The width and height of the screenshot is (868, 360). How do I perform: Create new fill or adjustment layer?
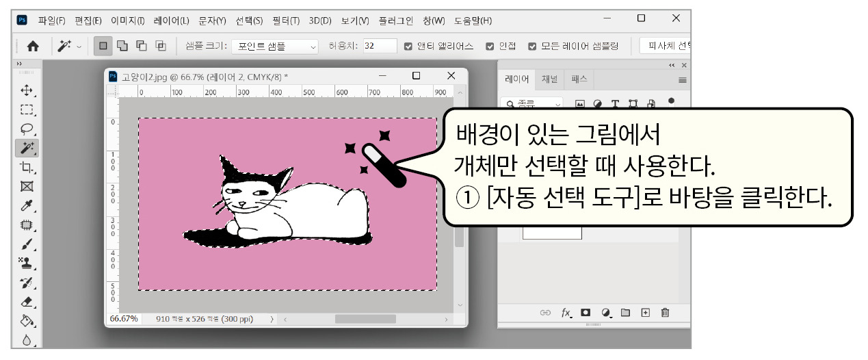[606, 313]
